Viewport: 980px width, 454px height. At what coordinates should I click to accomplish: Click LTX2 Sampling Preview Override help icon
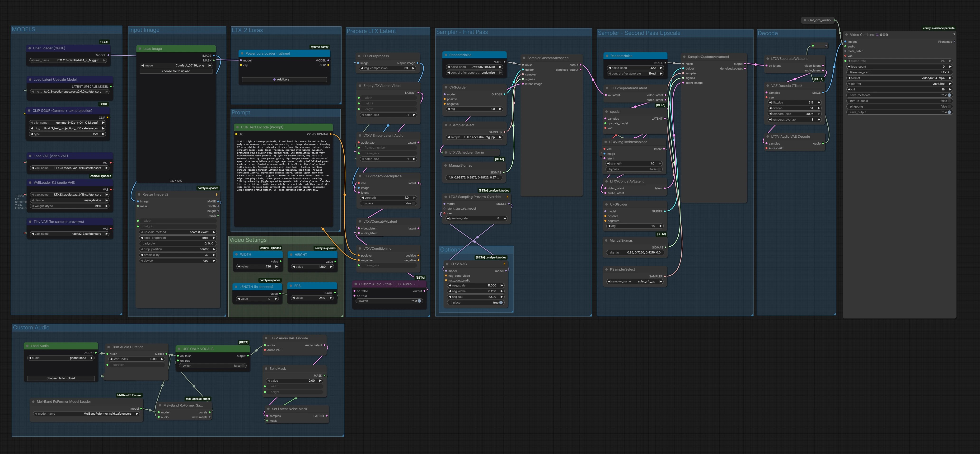coord(507,197)
